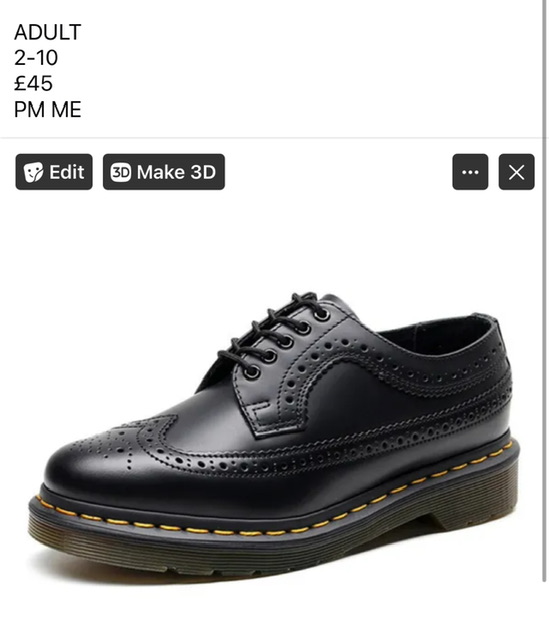Click the 2-10 size text

click(x=36, y=58)
